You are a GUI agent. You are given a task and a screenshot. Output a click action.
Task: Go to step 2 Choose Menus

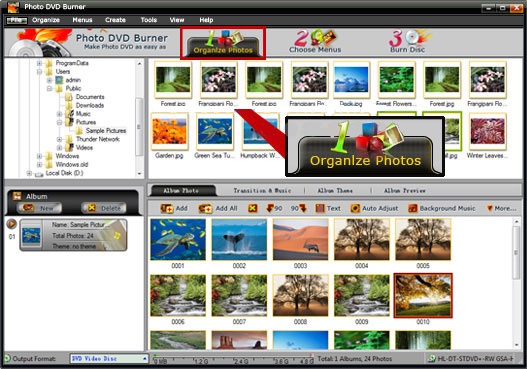(315, 42)
